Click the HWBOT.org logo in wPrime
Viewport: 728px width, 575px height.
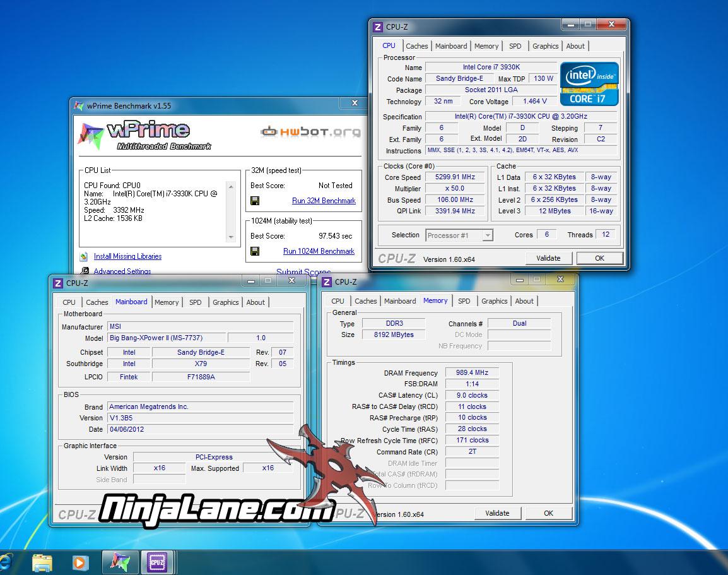(x=311, y=132)
